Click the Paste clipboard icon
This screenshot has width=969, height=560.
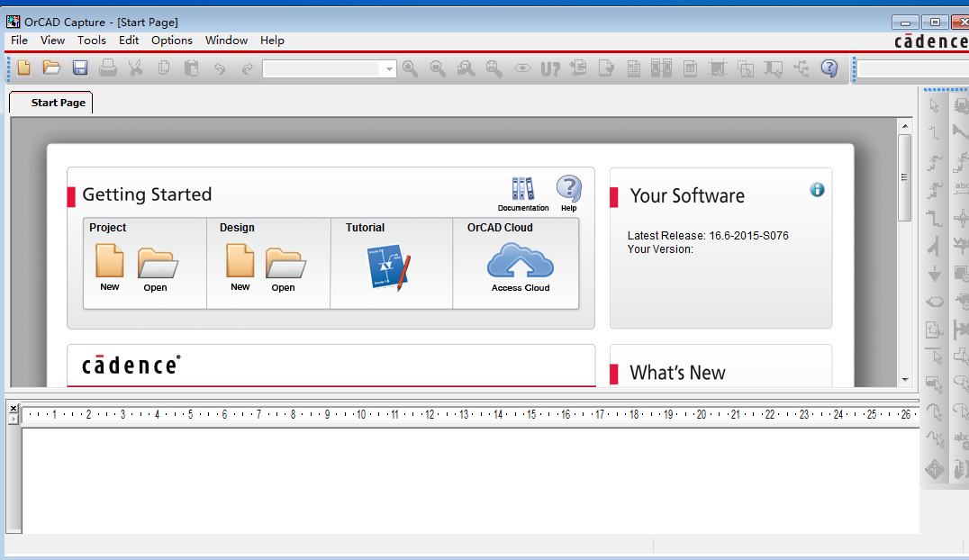192,68
